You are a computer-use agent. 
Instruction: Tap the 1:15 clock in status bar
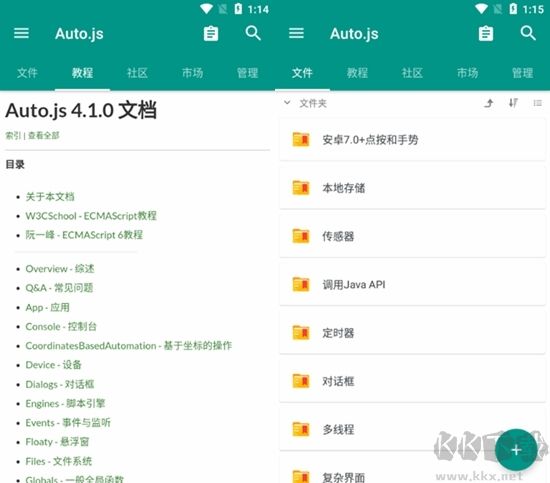click(533, 9)
